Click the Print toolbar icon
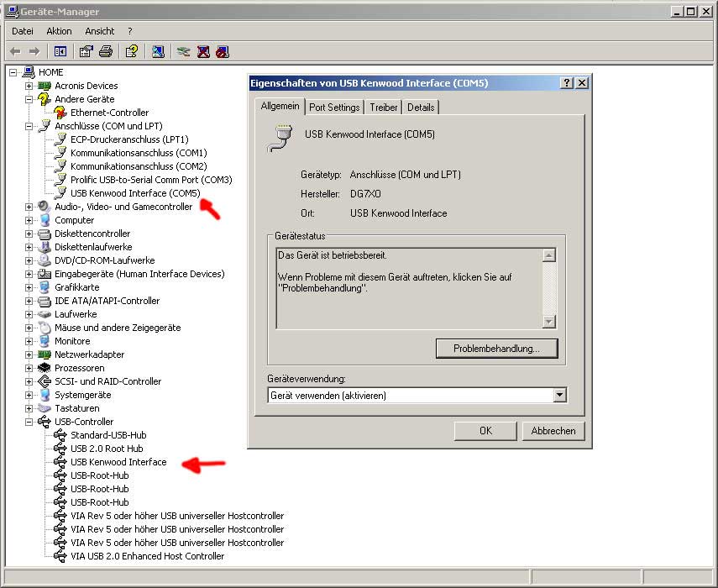This screenshot has height=588, width=718. [x=105, y=51]
